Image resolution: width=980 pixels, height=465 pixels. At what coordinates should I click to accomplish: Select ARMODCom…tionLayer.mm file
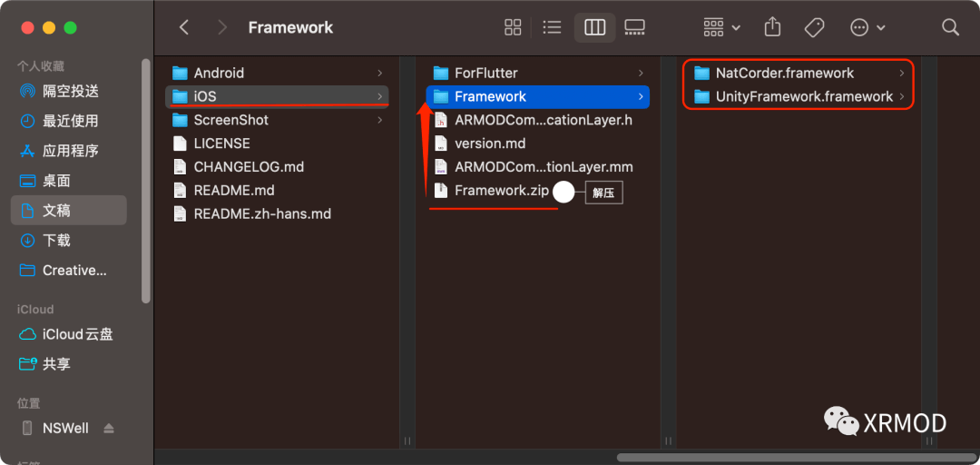coord(537,167)
